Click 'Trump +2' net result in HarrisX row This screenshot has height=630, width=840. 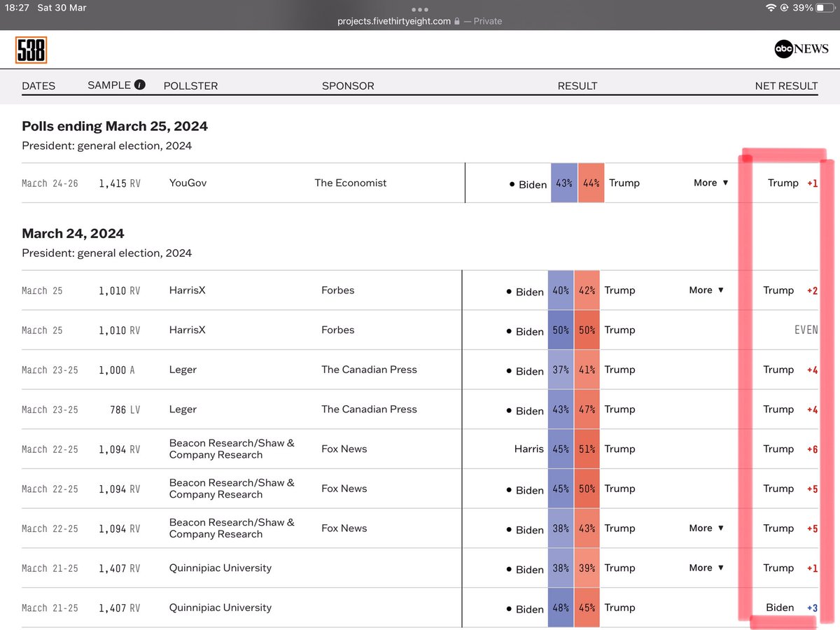pyautogui.click(x=790, y=290)
